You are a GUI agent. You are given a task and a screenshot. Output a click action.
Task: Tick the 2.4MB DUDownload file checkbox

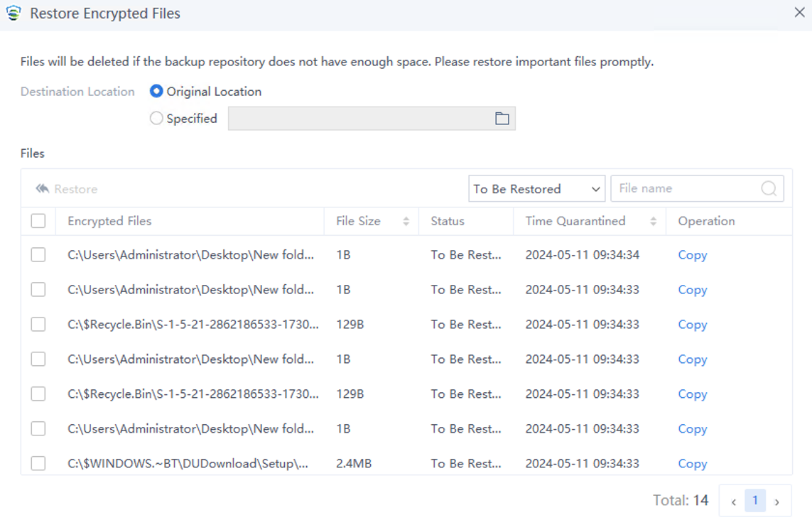38,463
